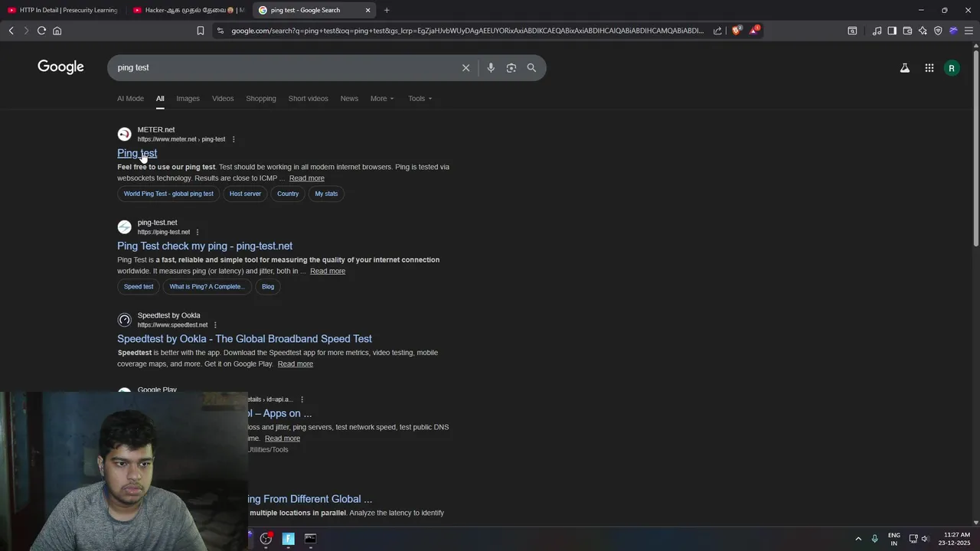Reload the current page
This screenshot has width=980, height=551.
(41, 31)
